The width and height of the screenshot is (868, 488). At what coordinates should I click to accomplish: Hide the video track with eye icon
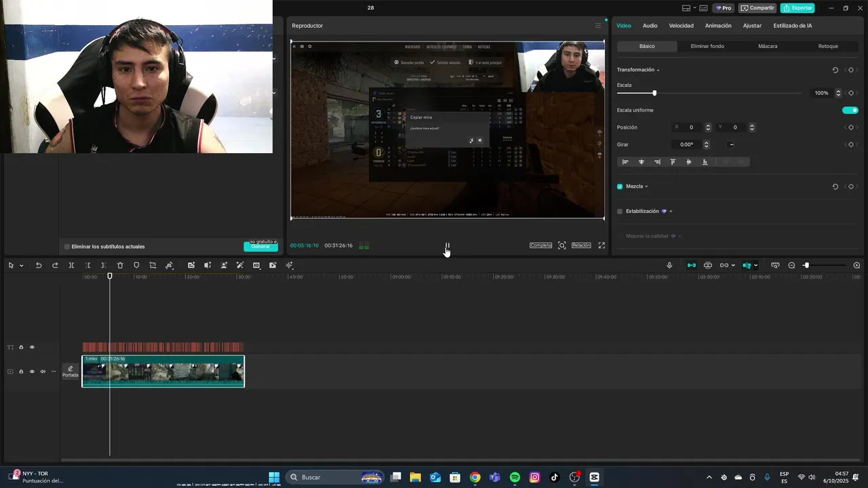coord(32,371)
